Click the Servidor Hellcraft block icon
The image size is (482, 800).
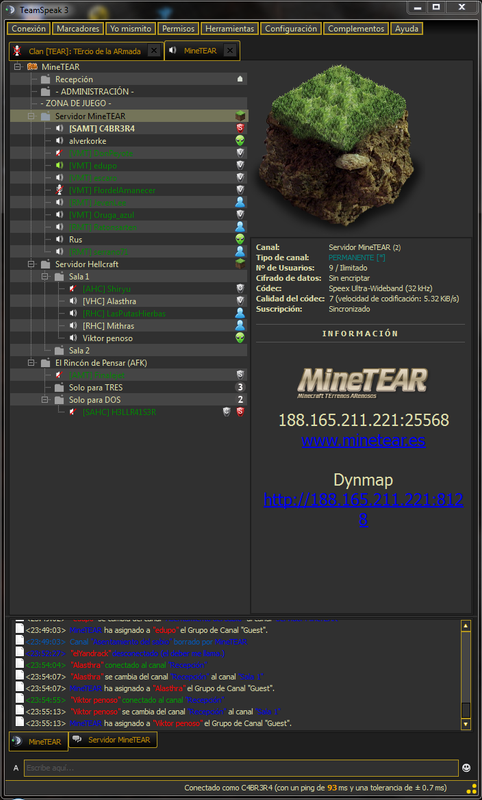(240, 264)
